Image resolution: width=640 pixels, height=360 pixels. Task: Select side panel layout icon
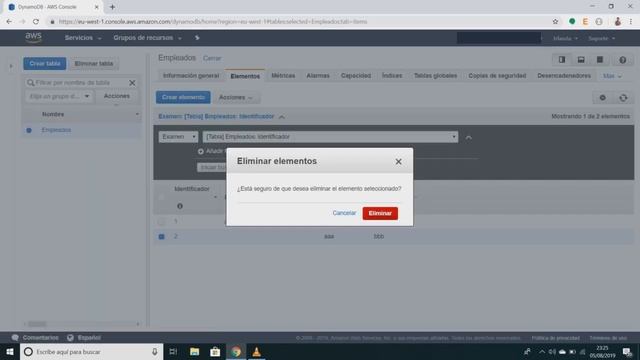coord(562,60)
